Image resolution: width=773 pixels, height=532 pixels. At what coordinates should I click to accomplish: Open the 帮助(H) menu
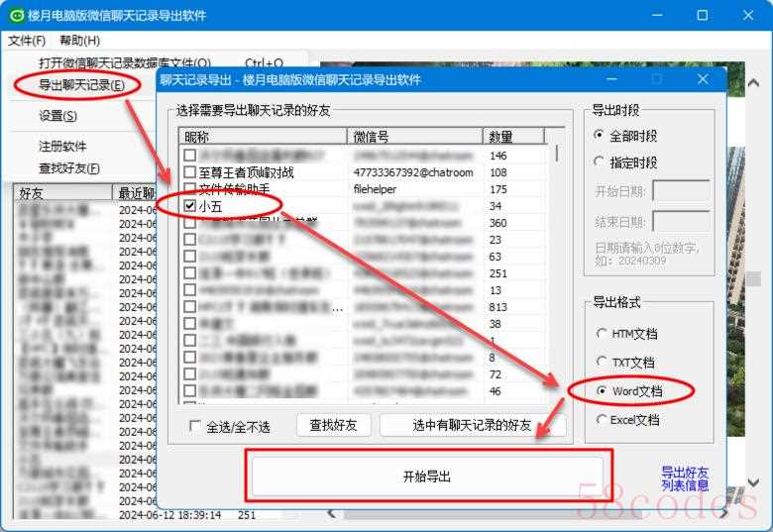pos(80,41)
